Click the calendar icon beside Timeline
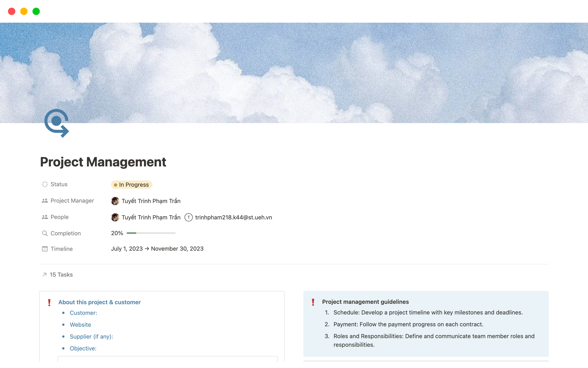 pyautogui.click(x=45, y=249)
